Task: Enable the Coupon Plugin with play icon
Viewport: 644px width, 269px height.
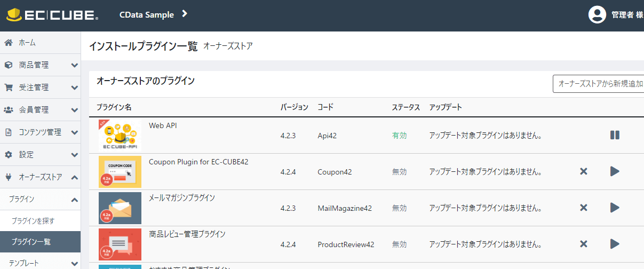Action: (615, 171)
